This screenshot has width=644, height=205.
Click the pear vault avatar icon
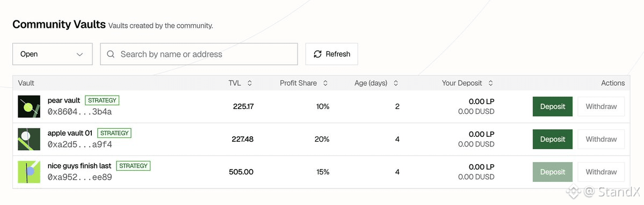(x=29, y=107)
